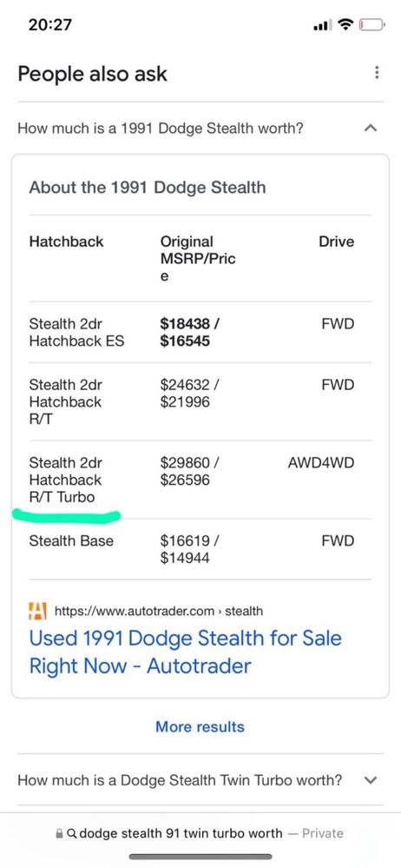Open the three-dot options menu

click(377, 72)
